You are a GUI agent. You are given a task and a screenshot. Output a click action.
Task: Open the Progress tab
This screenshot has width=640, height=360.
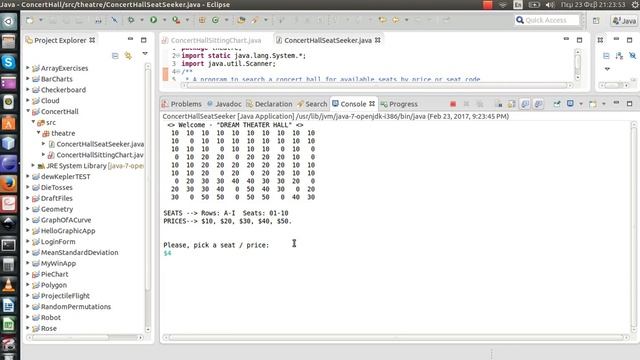click(399, 104)
